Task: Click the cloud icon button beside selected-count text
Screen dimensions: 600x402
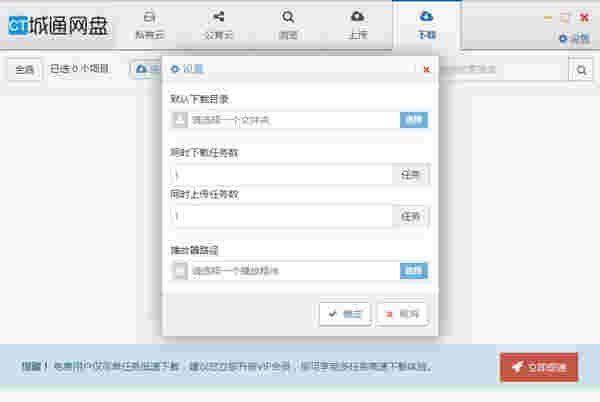Action: (146, 69)
